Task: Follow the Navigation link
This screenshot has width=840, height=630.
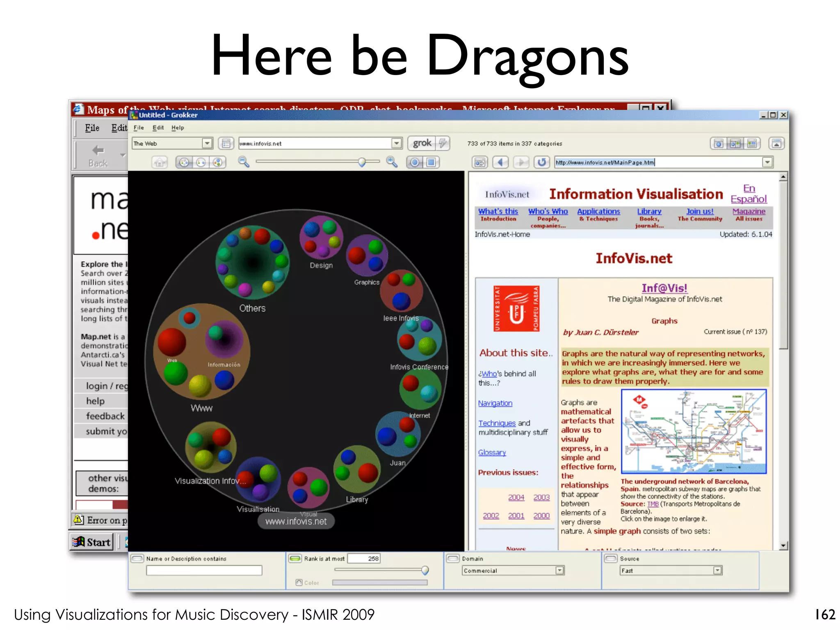Action: (x=495, y=403)
